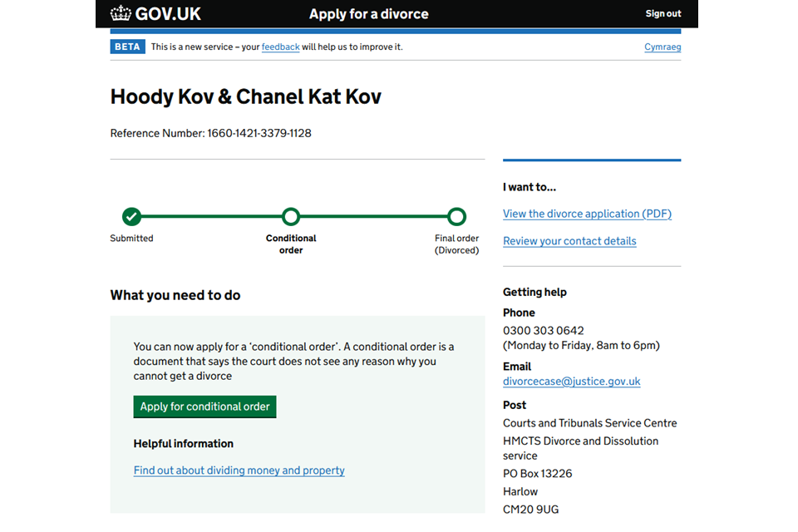The width and height of the screenshot is (798, 532).
Task: Click the green Submitted checkmark step
Action: (x=131, y=217)
